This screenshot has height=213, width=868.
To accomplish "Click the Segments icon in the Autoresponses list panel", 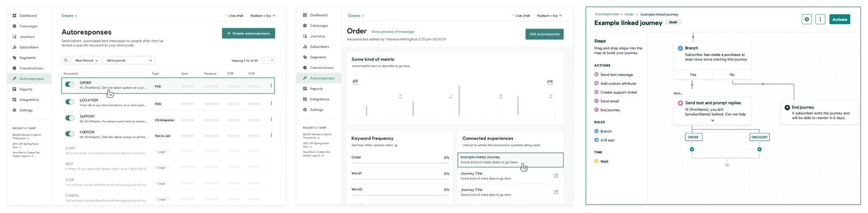I will click(14, 58).
